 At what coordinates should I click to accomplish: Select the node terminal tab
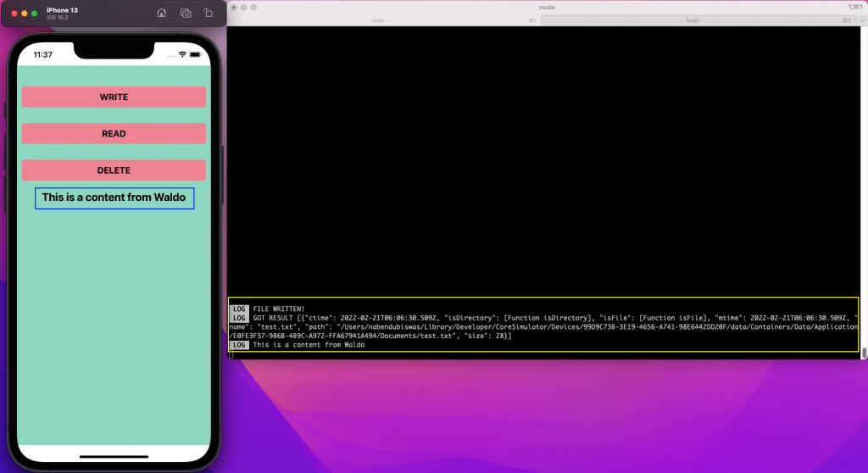click(x=384, y=20)
